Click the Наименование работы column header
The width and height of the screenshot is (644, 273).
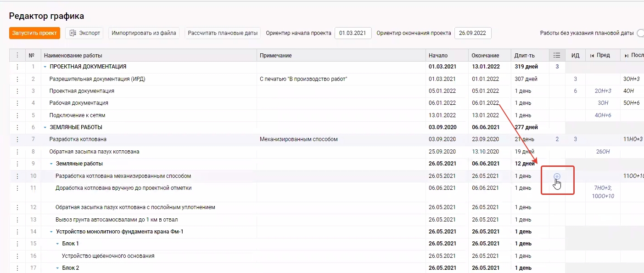point(73,55)
